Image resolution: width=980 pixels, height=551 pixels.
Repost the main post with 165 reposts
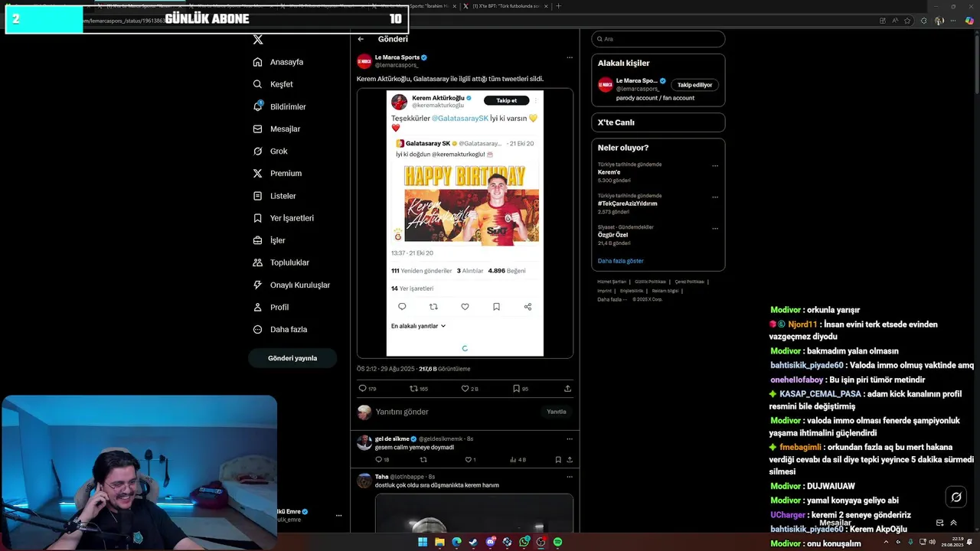pos(419,389)
